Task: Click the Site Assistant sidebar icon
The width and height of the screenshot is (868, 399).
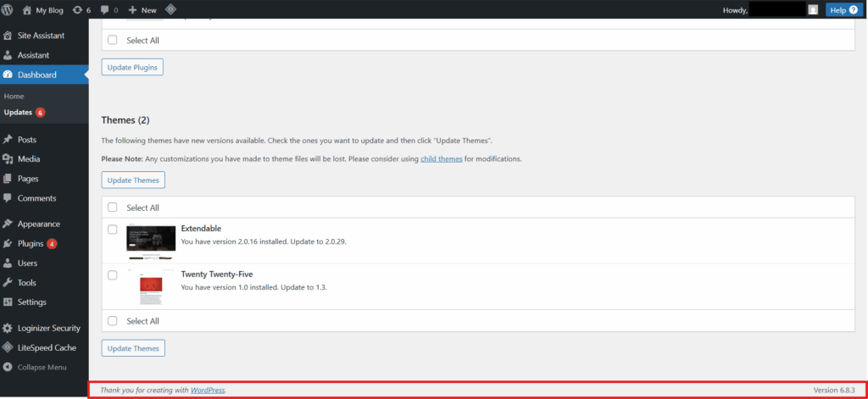Action: tap(8, 36)
